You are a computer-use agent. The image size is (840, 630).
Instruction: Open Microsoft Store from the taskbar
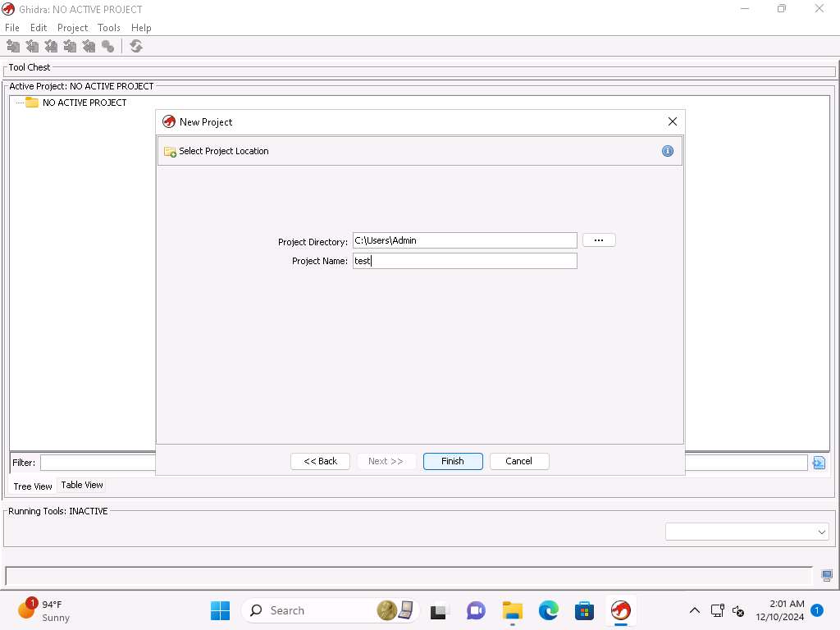pos(584,610)
